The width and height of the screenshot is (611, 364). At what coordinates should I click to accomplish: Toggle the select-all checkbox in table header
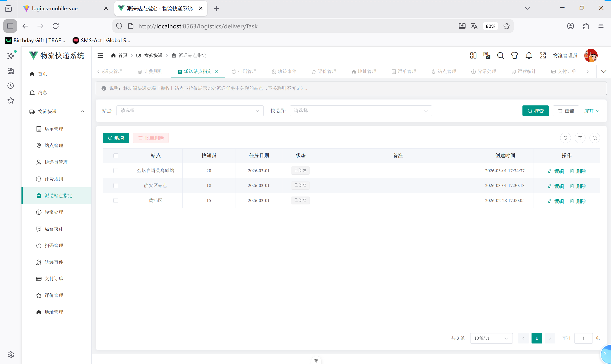[x=116, y=156]
